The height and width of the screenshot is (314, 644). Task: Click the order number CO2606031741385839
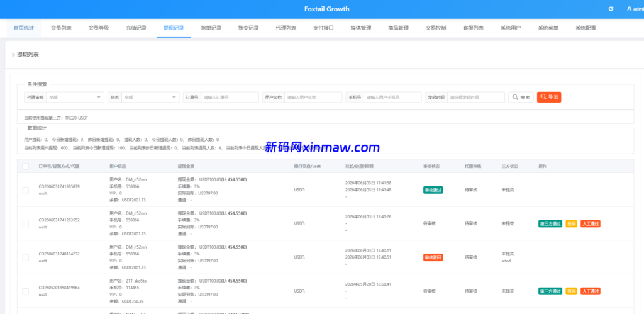point(59,186)
